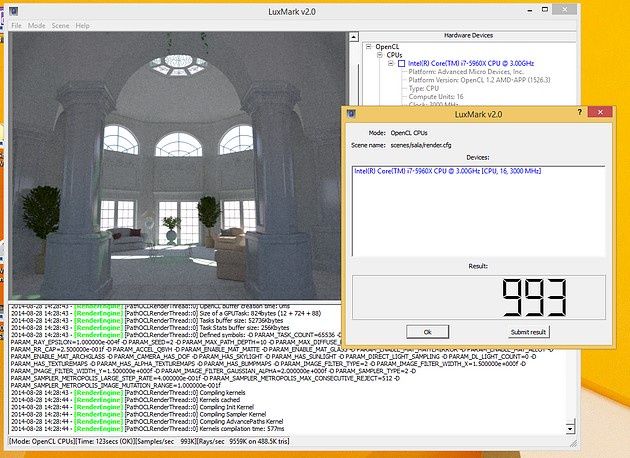
Task: Click the window resize grip at bottom-right
Action: [574, 443]
